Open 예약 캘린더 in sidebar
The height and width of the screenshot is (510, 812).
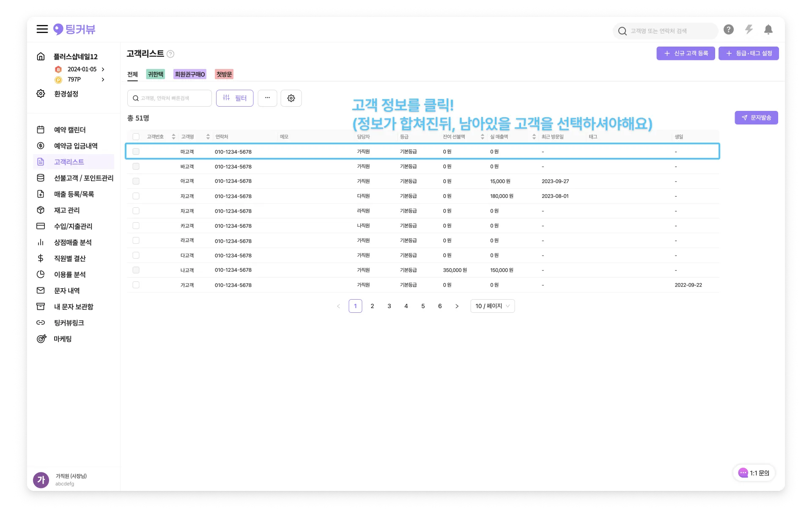pyautogui.click(x=70, y=130)
